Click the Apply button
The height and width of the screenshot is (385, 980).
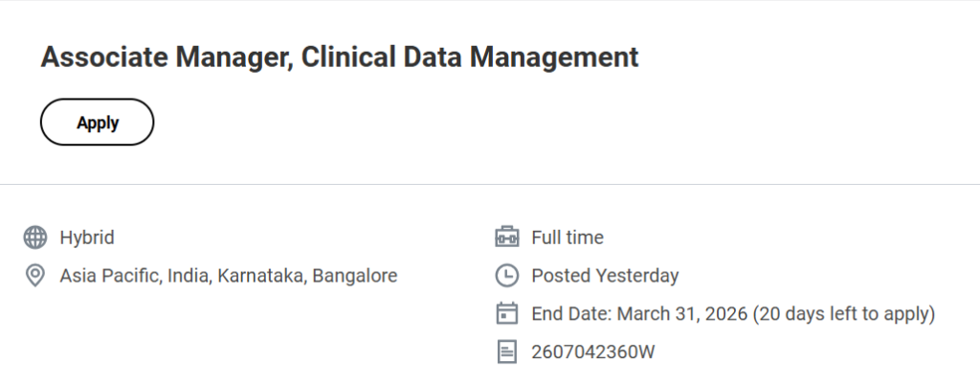97,123
